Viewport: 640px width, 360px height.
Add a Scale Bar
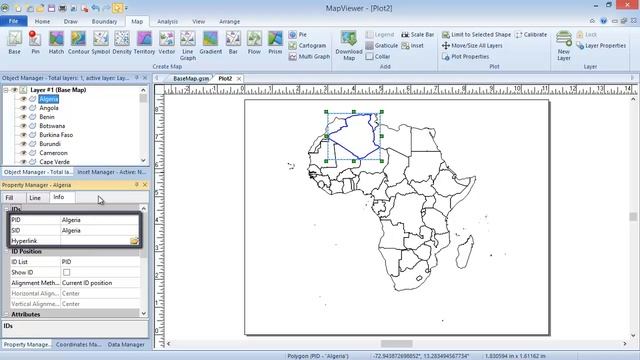(418, 35)
